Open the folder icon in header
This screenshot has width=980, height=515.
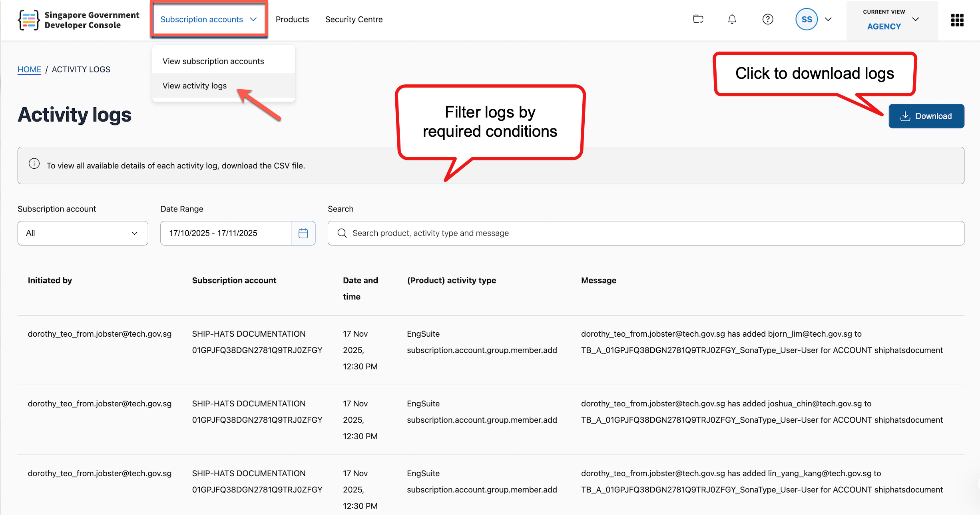coord(698,19)
